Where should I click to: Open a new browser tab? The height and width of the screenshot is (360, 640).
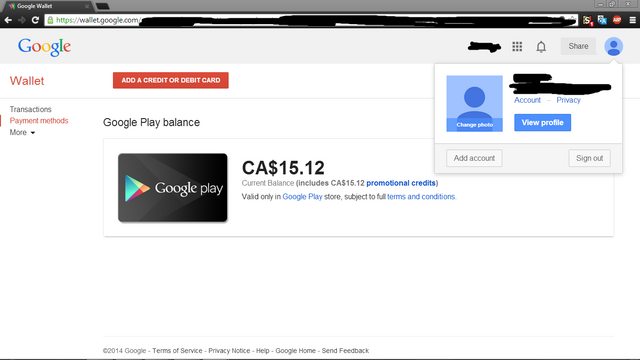pyautogui.click(x=102, y=6)
